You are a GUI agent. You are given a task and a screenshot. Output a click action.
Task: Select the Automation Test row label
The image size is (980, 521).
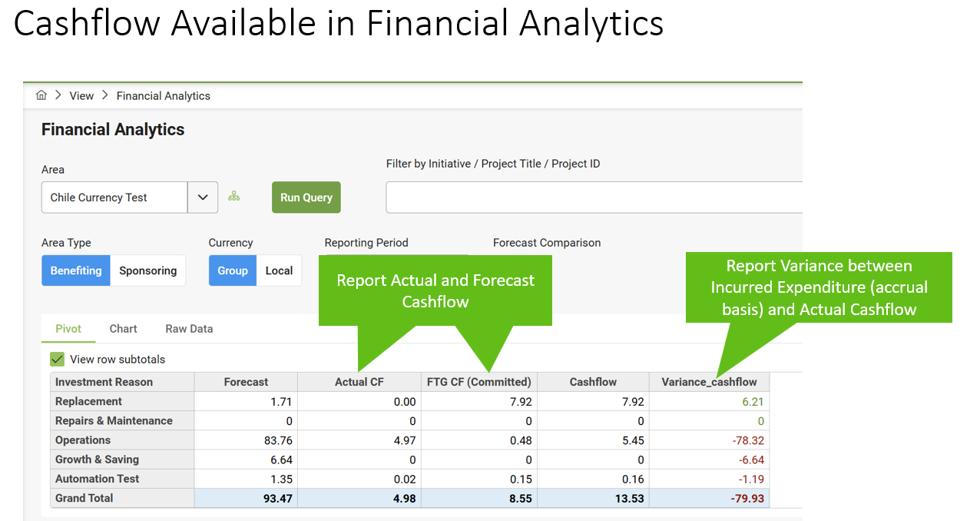click(122, 479)
